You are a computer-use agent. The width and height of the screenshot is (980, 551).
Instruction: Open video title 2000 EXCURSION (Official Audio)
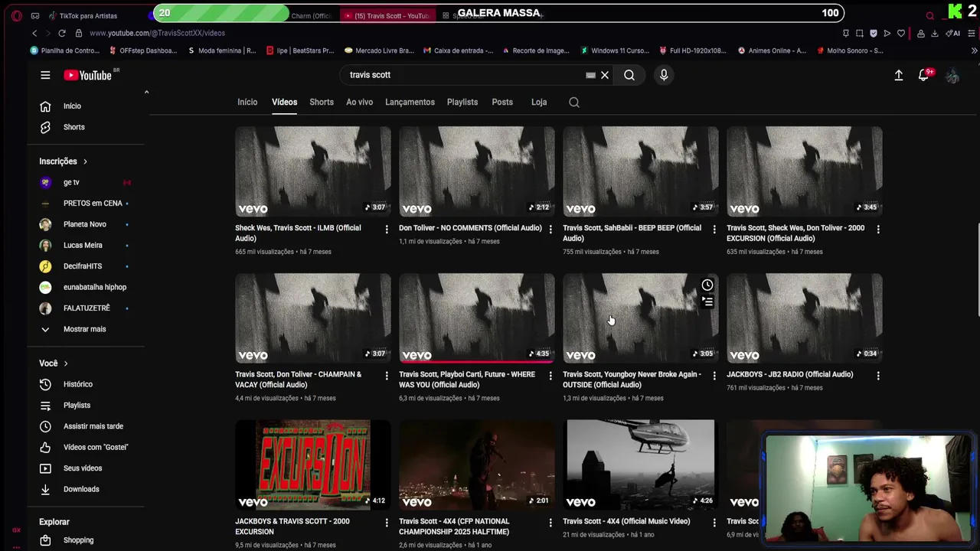click(795, 233)
